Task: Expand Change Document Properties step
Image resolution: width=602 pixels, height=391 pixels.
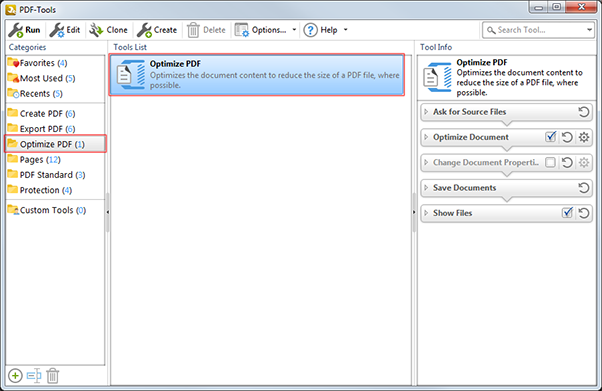Action: 426,162
